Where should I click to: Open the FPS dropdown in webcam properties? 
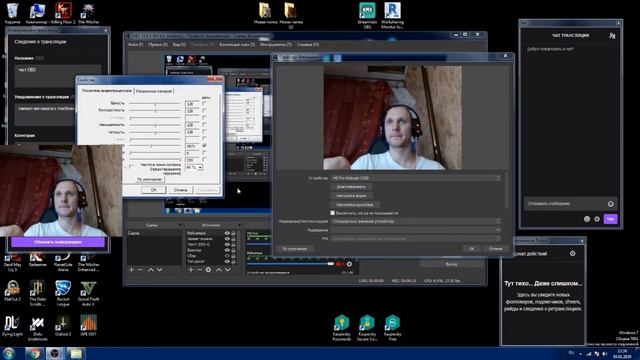click(x=416, y=238)
